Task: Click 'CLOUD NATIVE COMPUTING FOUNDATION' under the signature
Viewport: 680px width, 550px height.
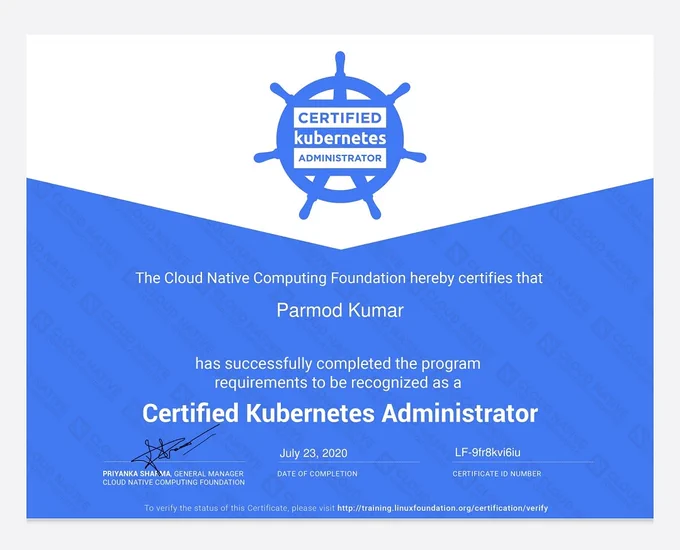Action: (173, 482)
